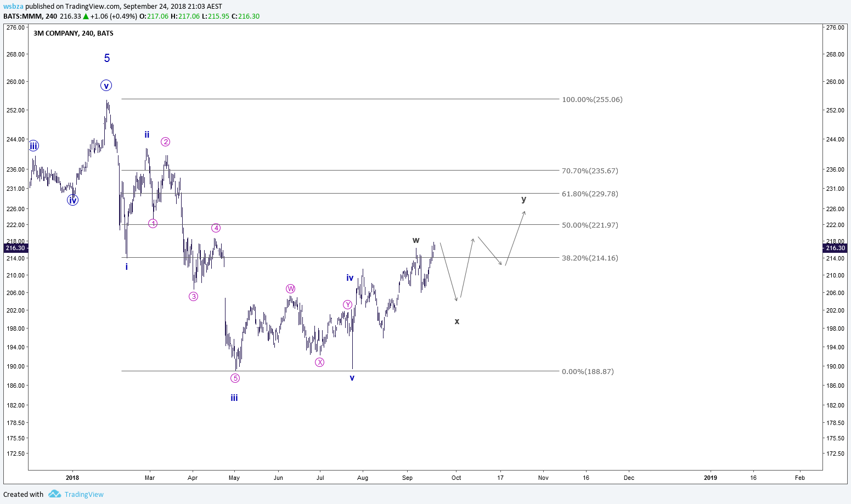The height and width of the screenshot is (504, 851).
Task: Click the publication date September 24, 2018 text
Action: click(155, 7)
